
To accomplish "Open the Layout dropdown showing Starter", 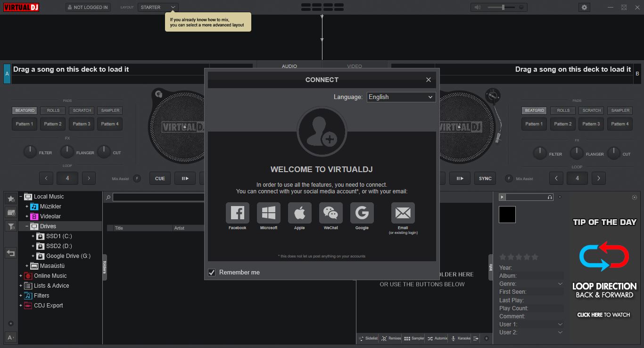I will [158, 7].
